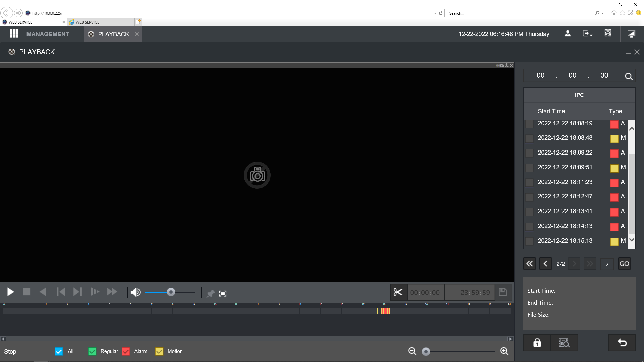Play the recording in reverse
Image resolution: width=644 pixels, height=362 pixels.
point(43,292)
